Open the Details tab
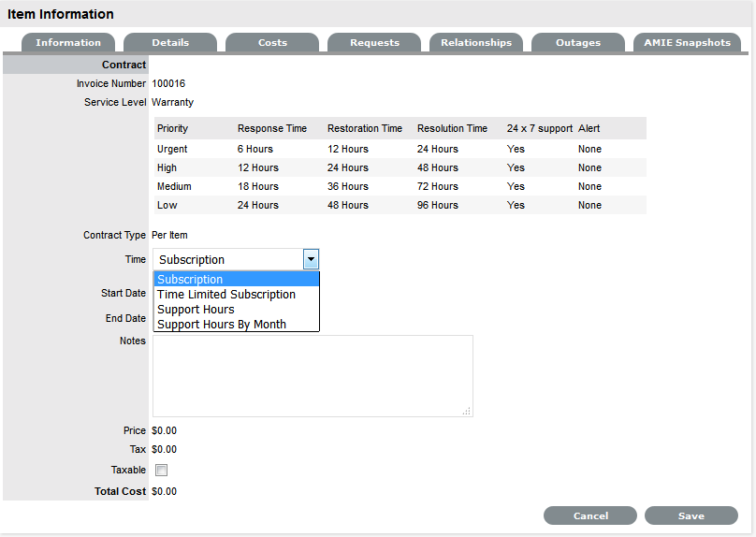 click(170, 43)
